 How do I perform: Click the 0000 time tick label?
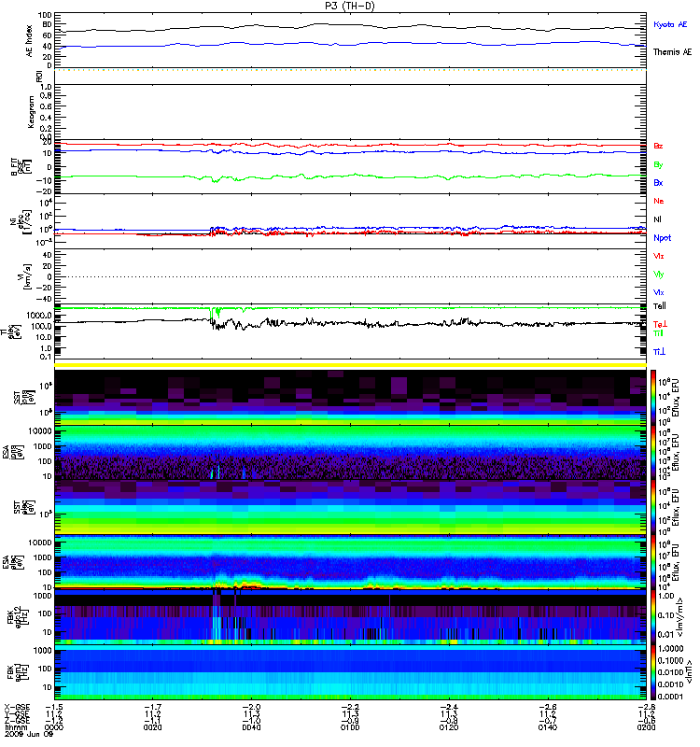54,727
